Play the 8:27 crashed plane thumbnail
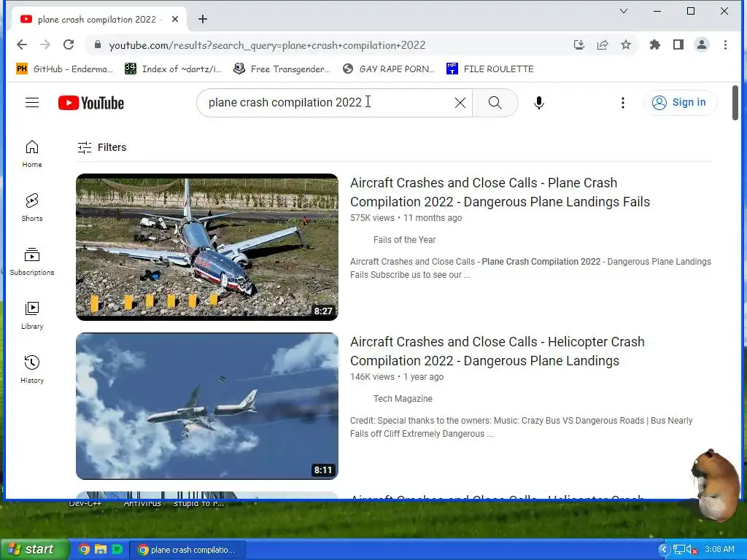The width and height of the screenshot is (747, 560). click(207, 247)
